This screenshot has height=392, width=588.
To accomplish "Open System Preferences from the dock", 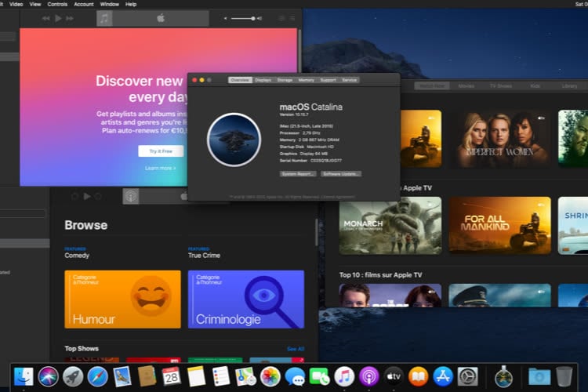I will click(468, 376).
